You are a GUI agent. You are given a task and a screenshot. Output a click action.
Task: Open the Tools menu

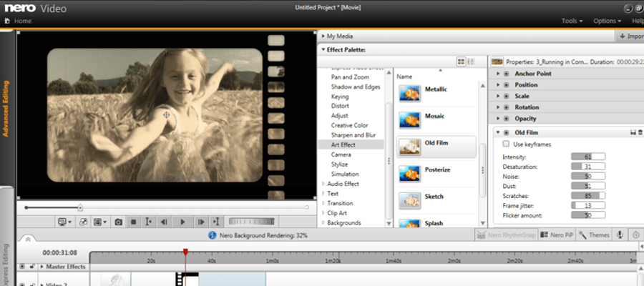[x=572, y=21]
